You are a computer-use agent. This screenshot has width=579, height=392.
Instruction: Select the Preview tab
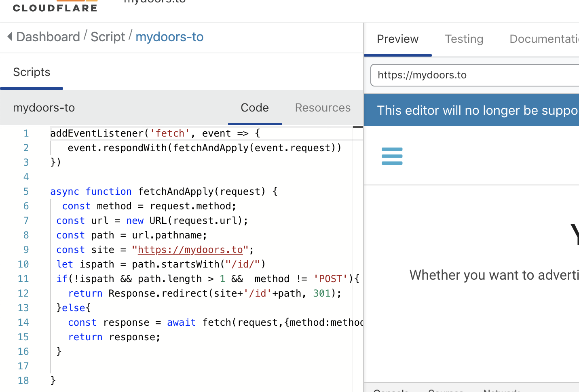pyautogui.click(x=397, y=39)
